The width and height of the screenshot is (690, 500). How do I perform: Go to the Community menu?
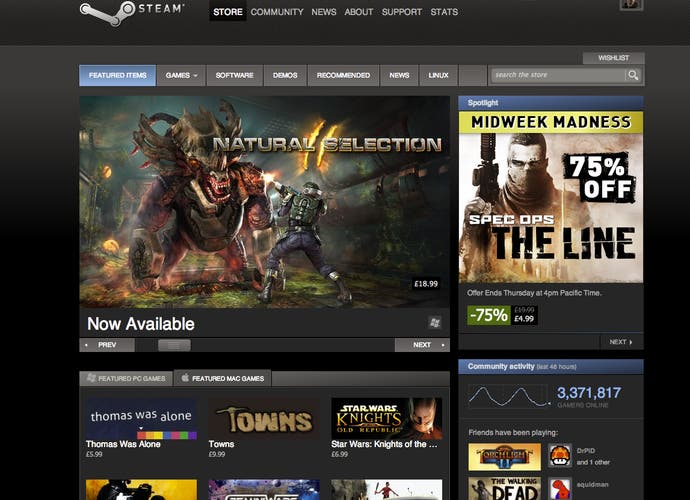click(277, 12)
